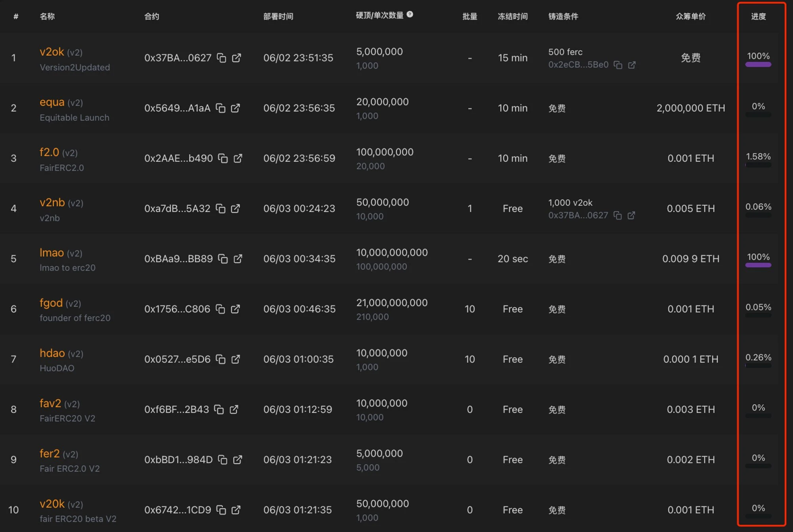Copy the fgod contract address 0x1756...C806
This screenshot has width=793, height=532.
220,309
